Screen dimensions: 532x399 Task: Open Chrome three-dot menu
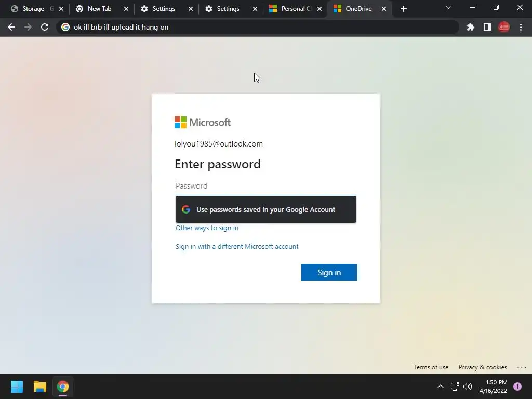521,27
